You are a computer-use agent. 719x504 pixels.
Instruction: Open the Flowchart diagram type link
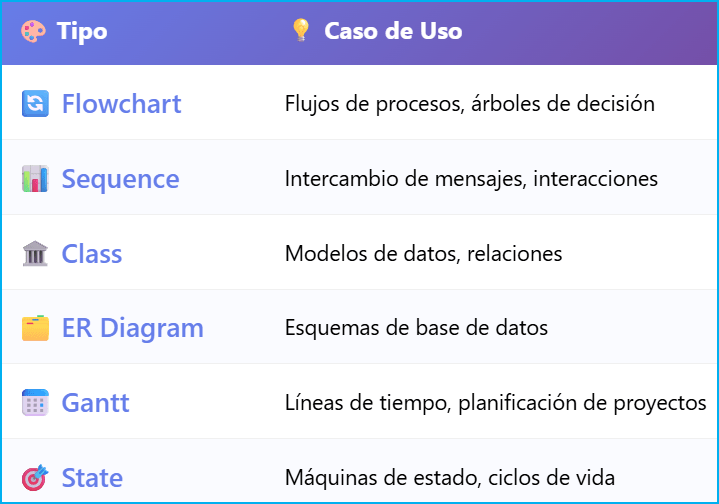coord(121,104)
